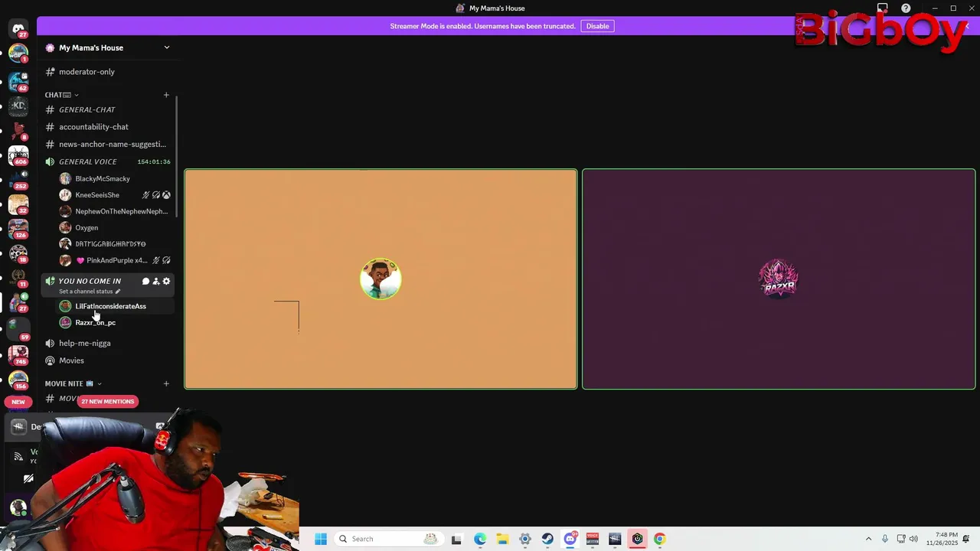
Task: Open the server icon with badge 126
Action: [18, 228]
